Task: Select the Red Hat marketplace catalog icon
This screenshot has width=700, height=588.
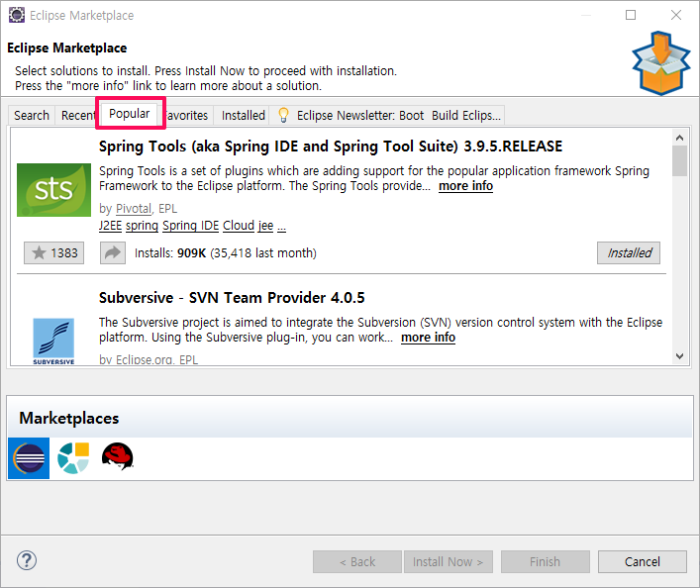Action: [118, 456]
